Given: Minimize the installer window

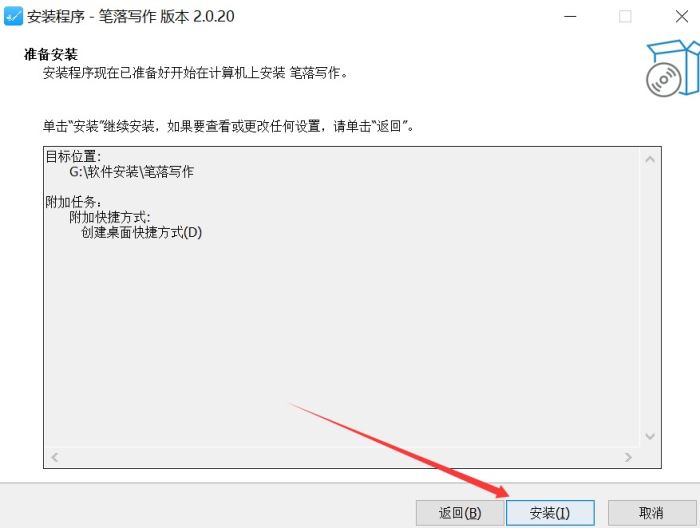Looking at the screenshot, I should pyautogui.click(x=570, y=17).
